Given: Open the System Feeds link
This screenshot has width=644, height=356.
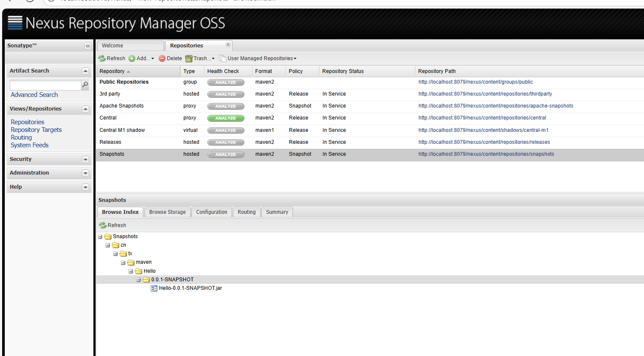Looking at the screenshot, I should pos(30,145).
